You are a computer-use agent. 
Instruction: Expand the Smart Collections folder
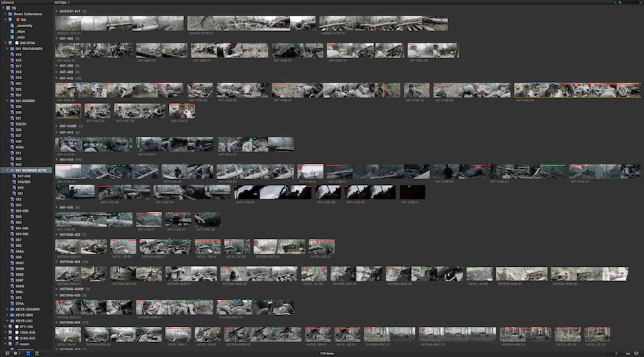pos(5,14)
